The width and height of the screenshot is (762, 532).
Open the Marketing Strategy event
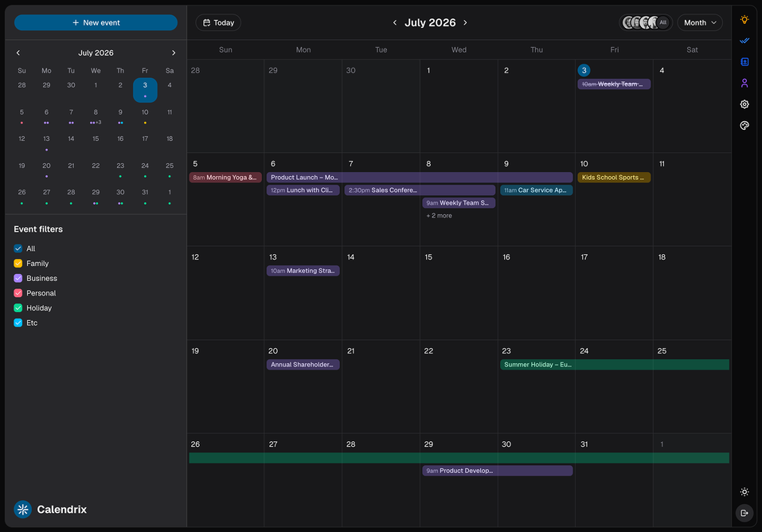pyautogui.click(x=303, y=271)
